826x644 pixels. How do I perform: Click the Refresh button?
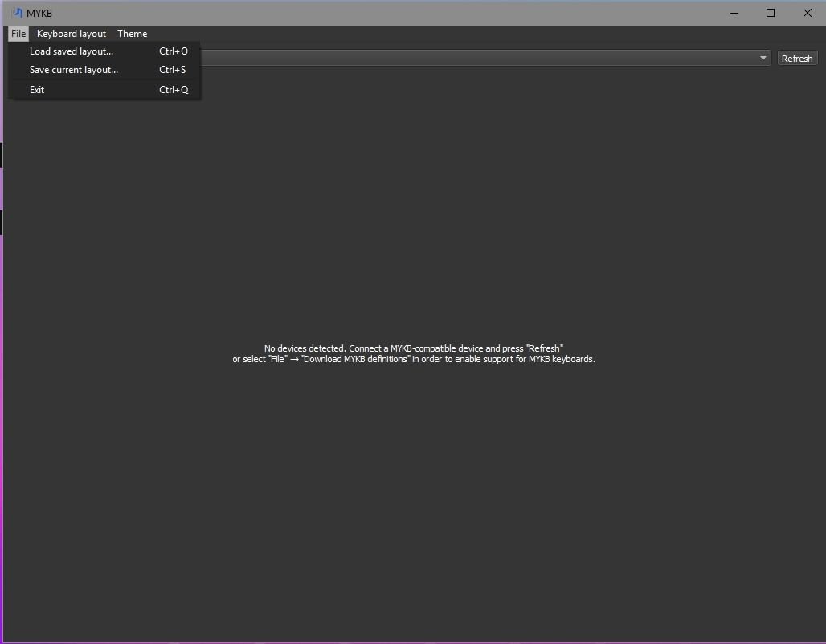[797, 59]
